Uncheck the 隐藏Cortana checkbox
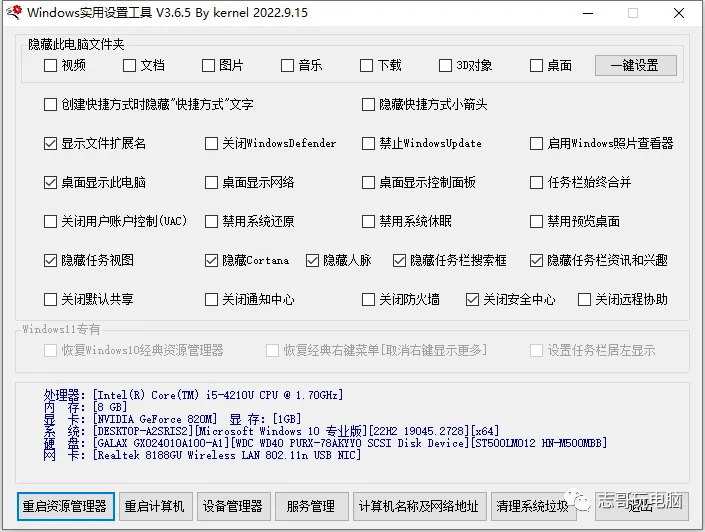 coord(211,260)
